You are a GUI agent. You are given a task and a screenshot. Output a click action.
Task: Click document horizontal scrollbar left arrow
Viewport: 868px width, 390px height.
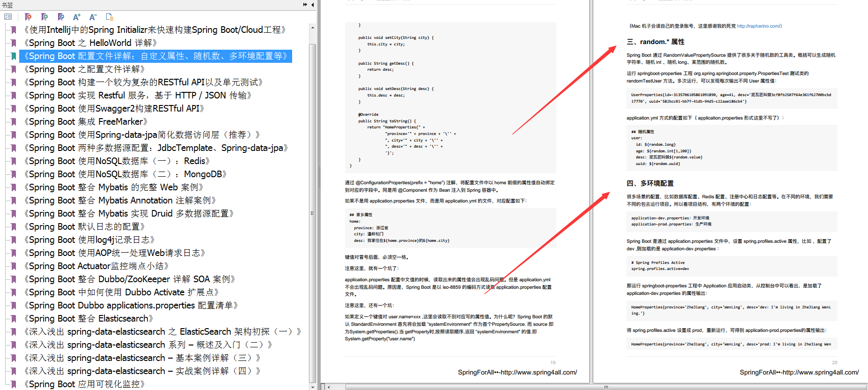(x=329, y=387)
